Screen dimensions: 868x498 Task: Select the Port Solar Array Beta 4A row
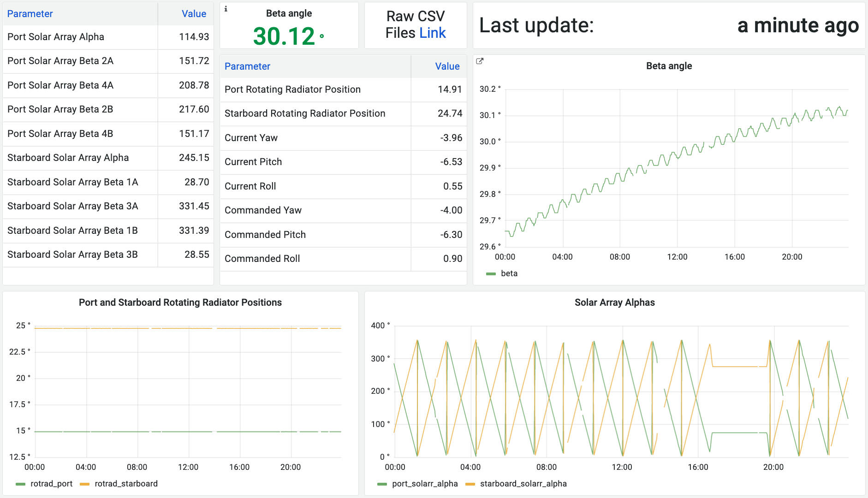coord(60,85)
